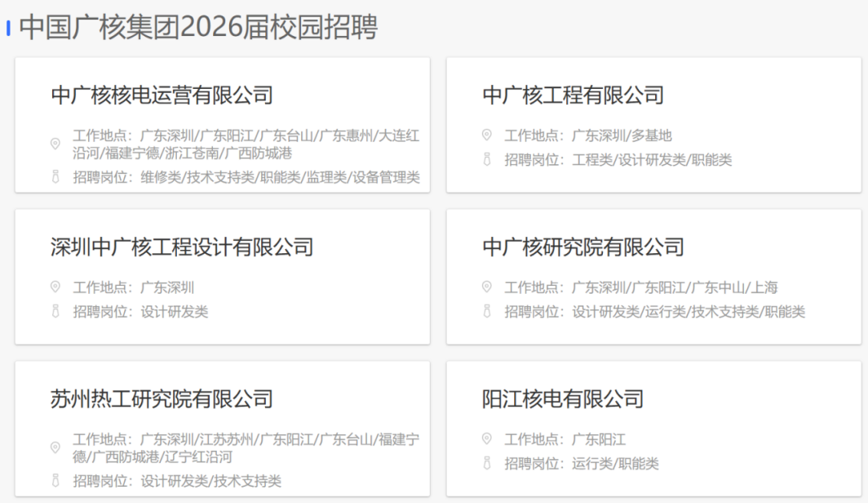Click 招聘岗位:设计研发类 in 深圳中广核工程设计 card
868x503 pixels.
click(x=140, y=312)
